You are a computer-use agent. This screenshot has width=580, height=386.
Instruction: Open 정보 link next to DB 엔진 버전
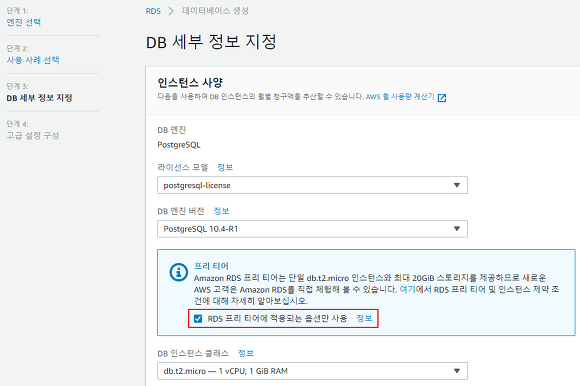(221, 211)
